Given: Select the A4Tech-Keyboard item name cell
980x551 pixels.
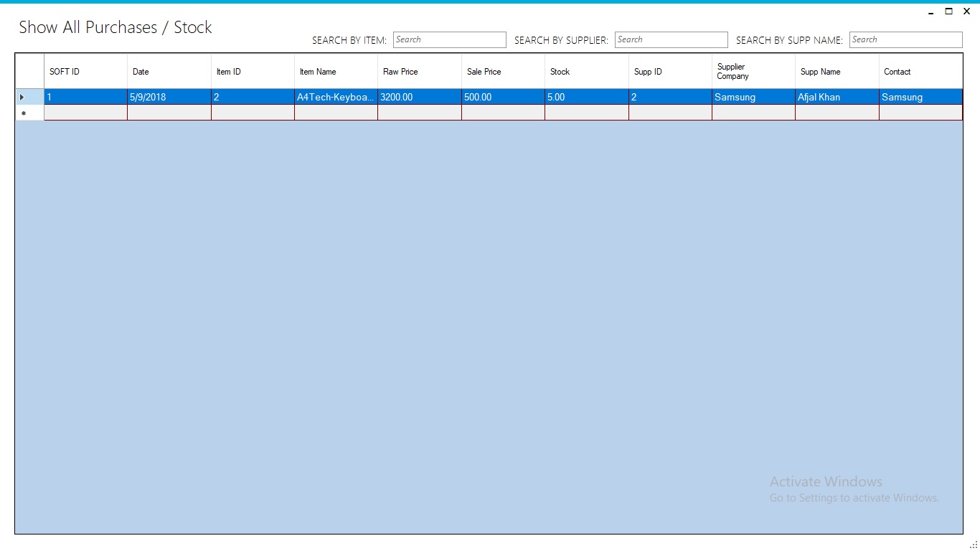Looking at the screenshot, I should click(x=336, y=97).
